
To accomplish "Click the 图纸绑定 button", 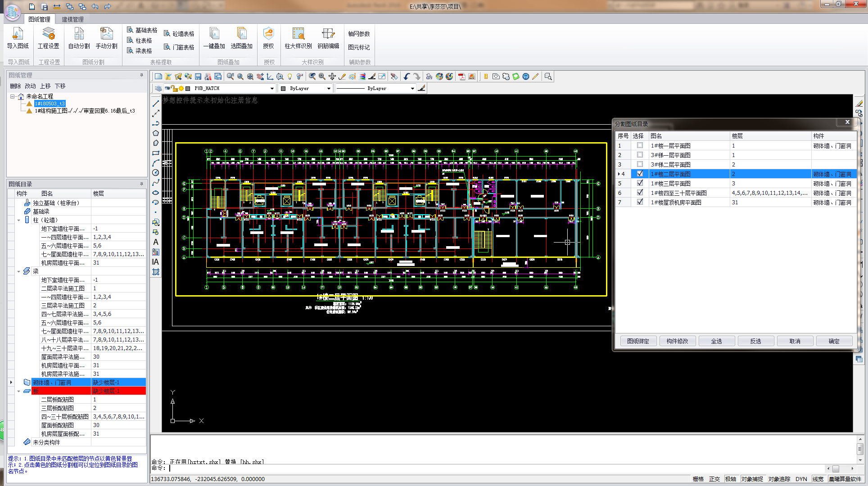I will tap(638, 341).
